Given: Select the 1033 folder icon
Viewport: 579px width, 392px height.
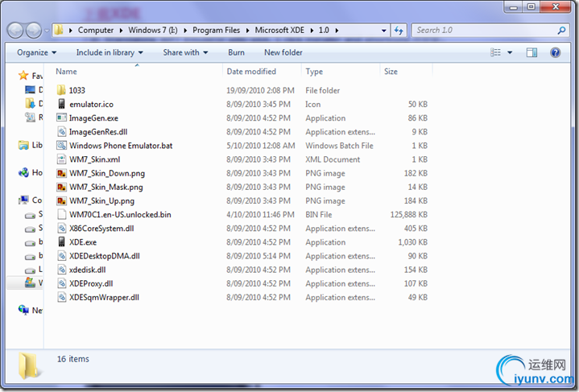Looking at the screenshot, I should click(x=61, y=90).
